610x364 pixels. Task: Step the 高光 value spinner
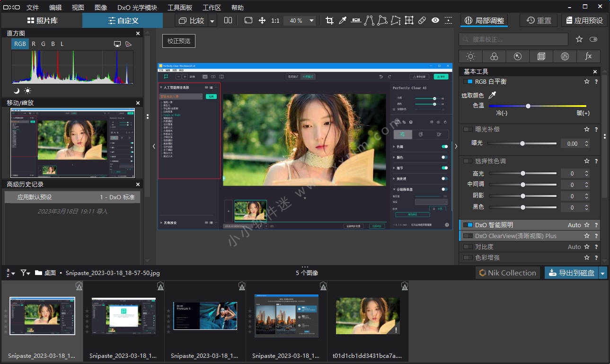point(587,174)
